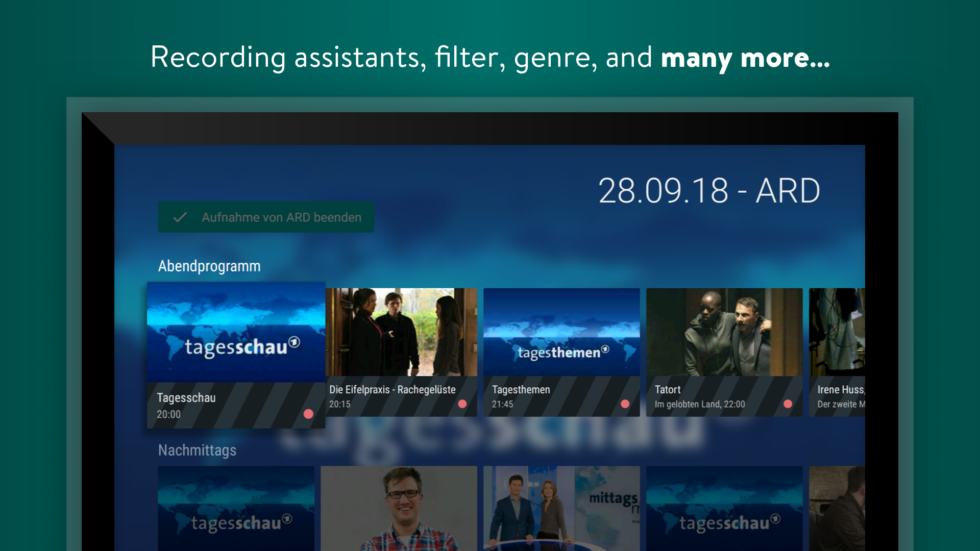980x551 pixels.
Task: Select the Nachmittags row heading
Action: click(x=197, y=450)
